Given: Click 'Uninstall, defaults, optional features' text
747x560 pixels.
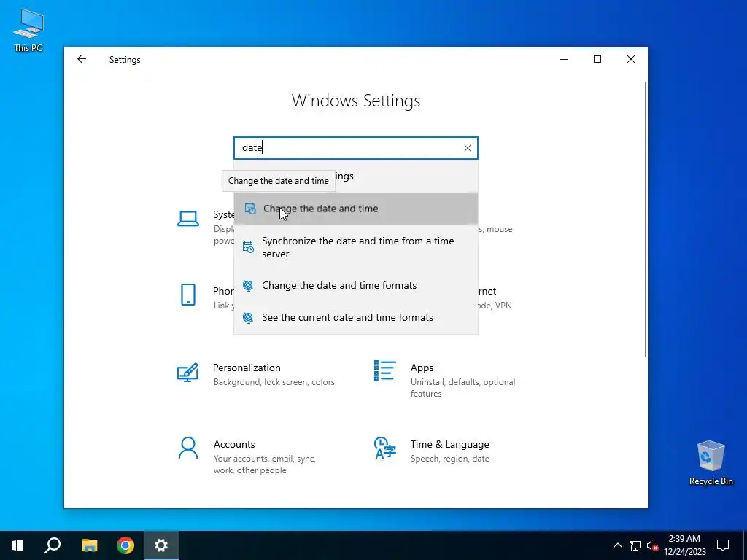Looking at the screenshot, I should pos(462,388).
